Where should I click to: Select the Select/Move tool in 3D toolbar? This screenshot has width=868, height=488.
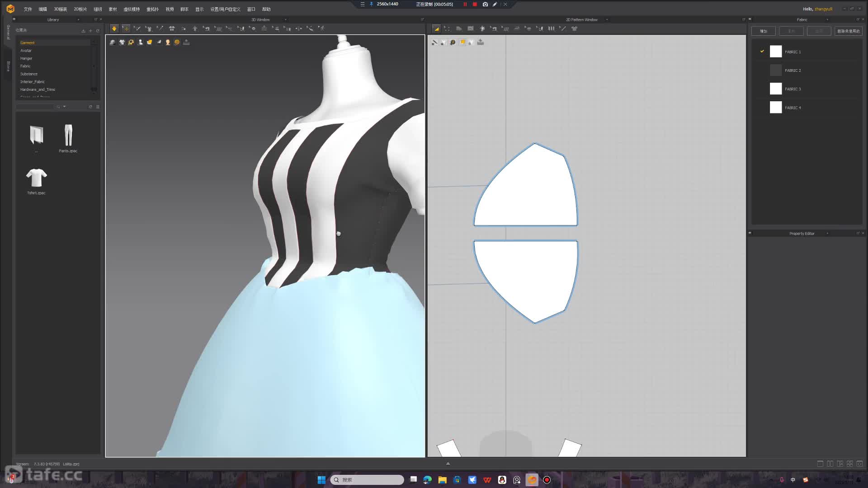pos(126,28)
